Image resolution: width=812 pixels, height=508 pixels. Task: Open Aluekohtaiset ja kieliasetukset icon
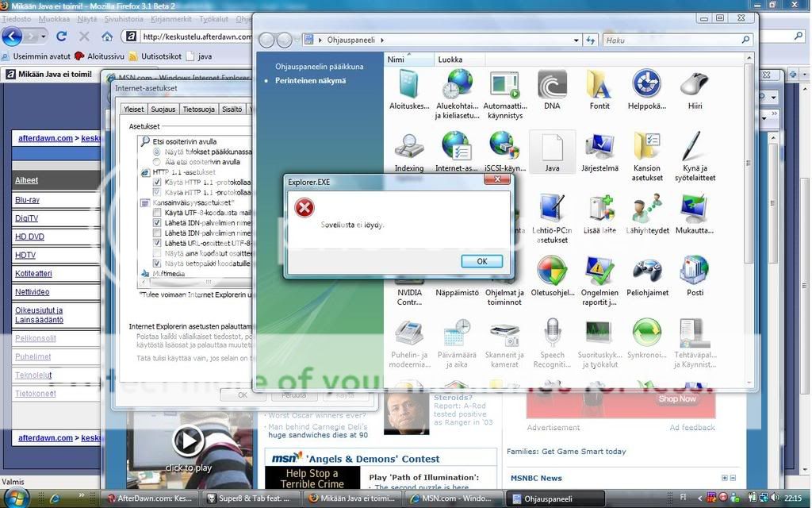coord(456,94)
